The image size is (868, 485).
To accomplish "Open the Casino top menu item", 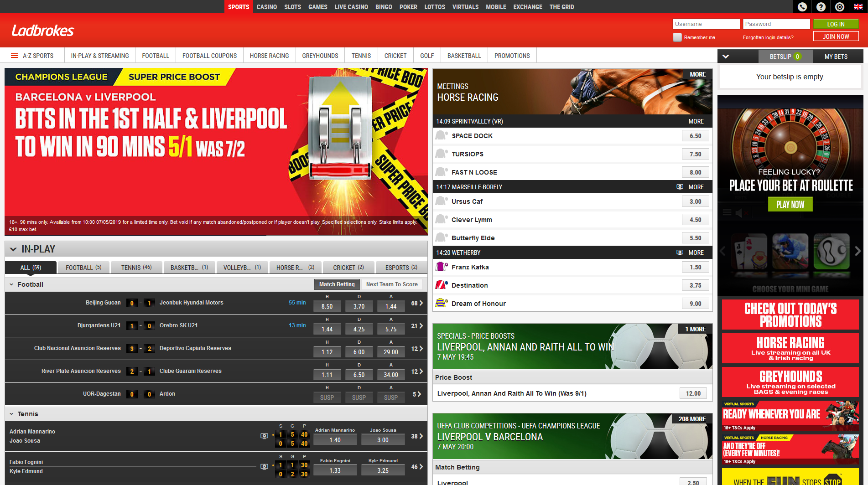I will click(267, 7).
